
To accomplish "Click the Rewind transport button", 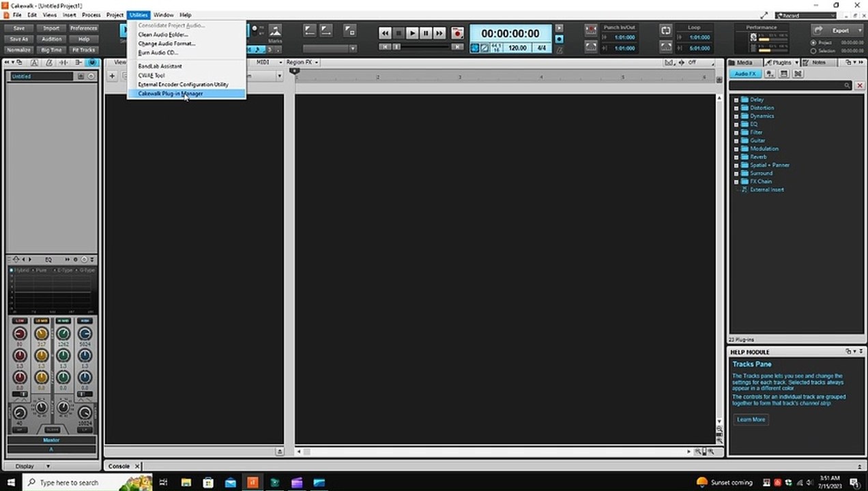I will 386,33.
